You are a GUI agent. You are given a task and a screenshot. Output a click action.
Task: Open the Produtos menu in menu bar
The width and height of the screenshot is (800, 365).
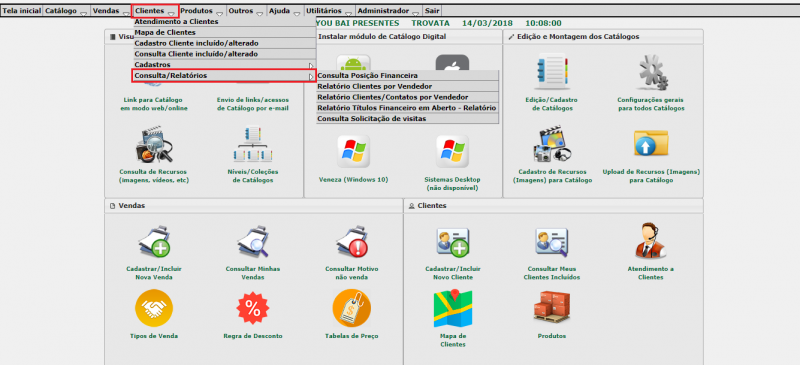pyautogui.click(x=203, y=11)
